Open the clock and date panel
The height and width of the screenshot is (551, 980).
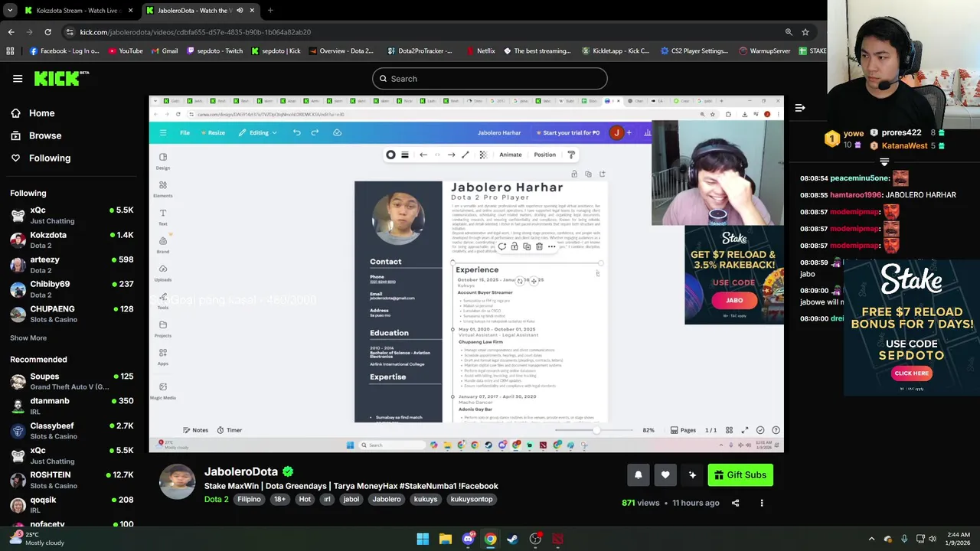[958, 540]
